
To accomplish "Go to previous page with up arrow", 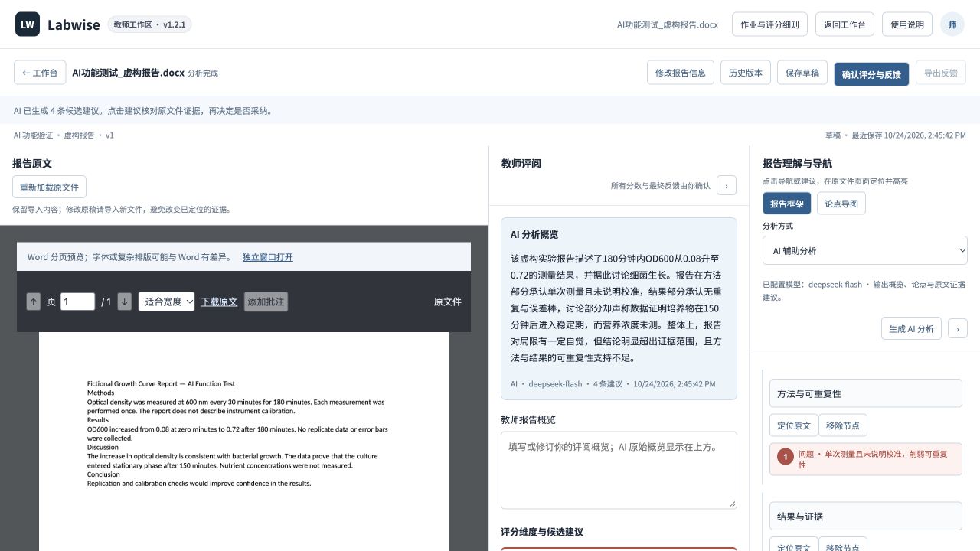I will pos(33,302).
